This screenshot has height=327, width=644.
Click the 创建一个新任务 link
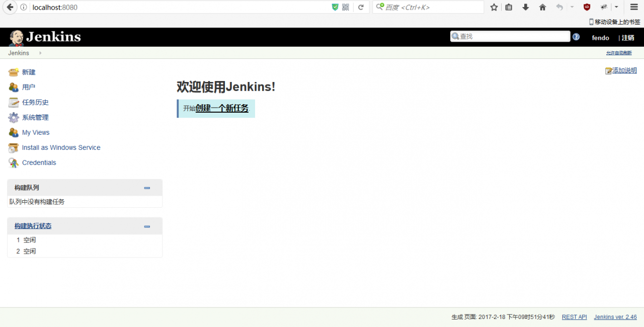tap(222, 108)
